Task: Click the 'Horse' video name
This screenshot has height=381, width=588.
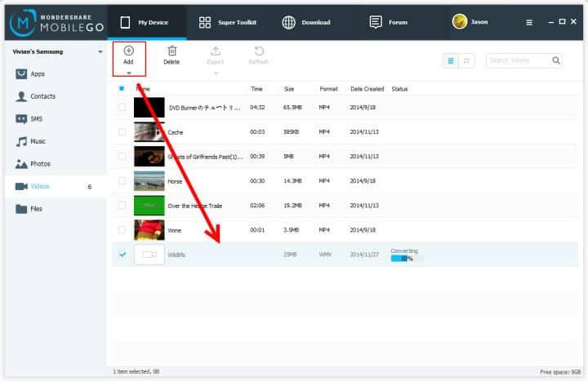Action: (x=175, y=181)
